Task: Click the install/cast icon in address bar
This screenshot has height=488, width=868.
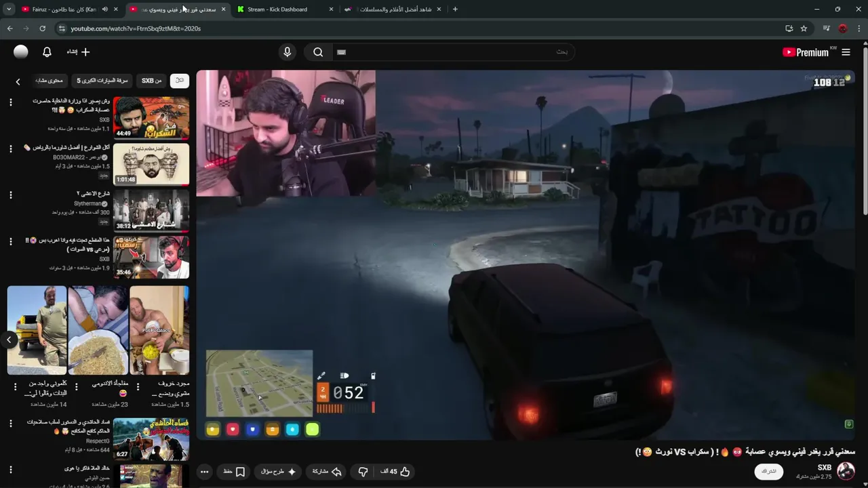Action: (789, 28)
